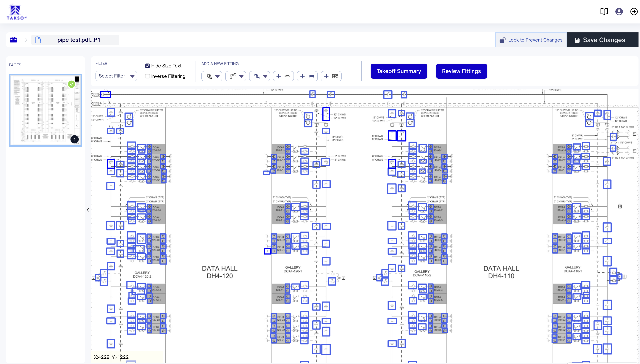This screenshot has width=640, height=364.
Task: Select the page 1 thumbnail
Action: pos(45,110)
